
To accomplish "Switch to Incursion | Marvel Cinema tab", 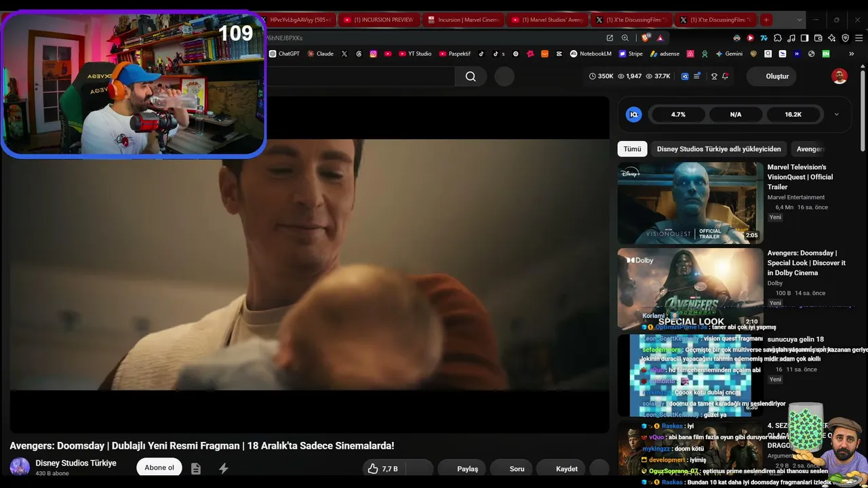I will [463, 20].
